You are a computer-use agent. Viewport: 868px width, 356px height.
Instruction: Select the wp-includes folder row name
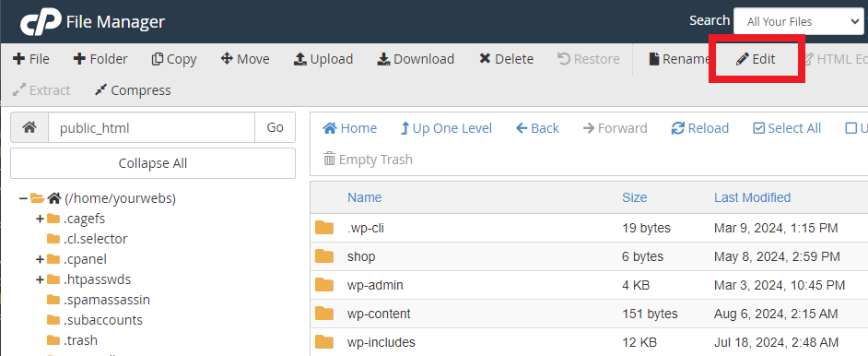[x=381, y=342]
